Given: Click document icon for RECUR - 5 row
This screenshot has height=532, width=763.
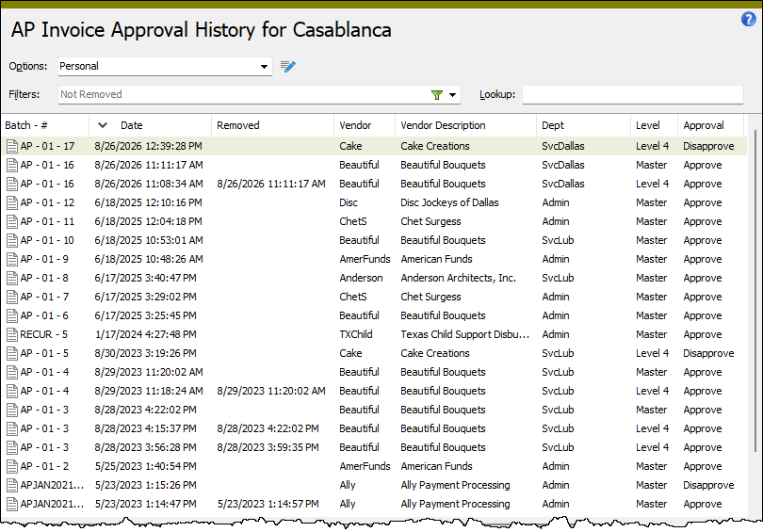Looking at the screenshot, I should [x=12, y=334].
